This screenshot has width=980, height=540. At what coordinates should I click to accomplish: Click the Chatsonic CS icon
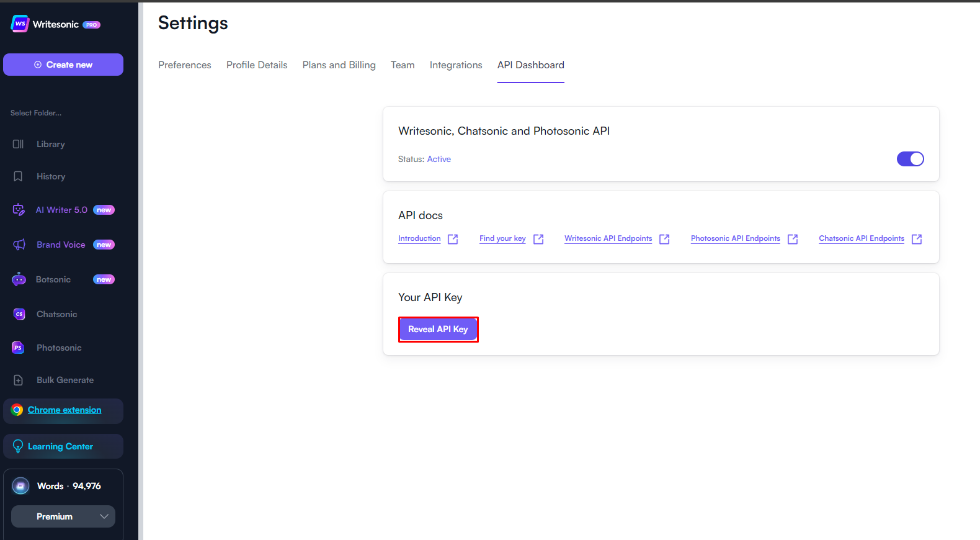[19, 314]
